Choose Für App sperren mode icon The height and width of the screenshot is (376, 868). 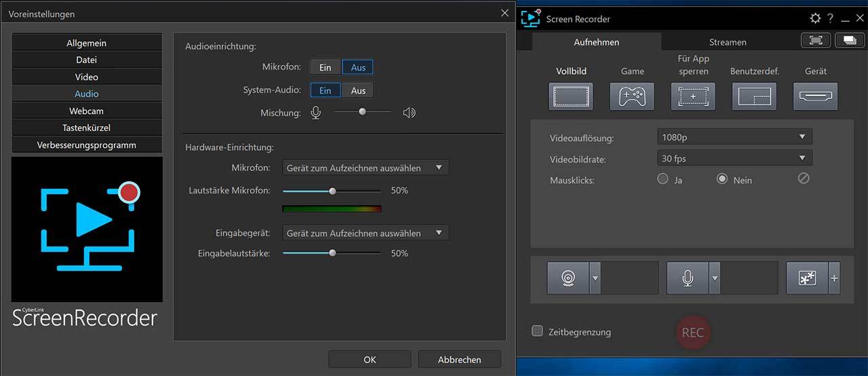click(x=693, y=96)
